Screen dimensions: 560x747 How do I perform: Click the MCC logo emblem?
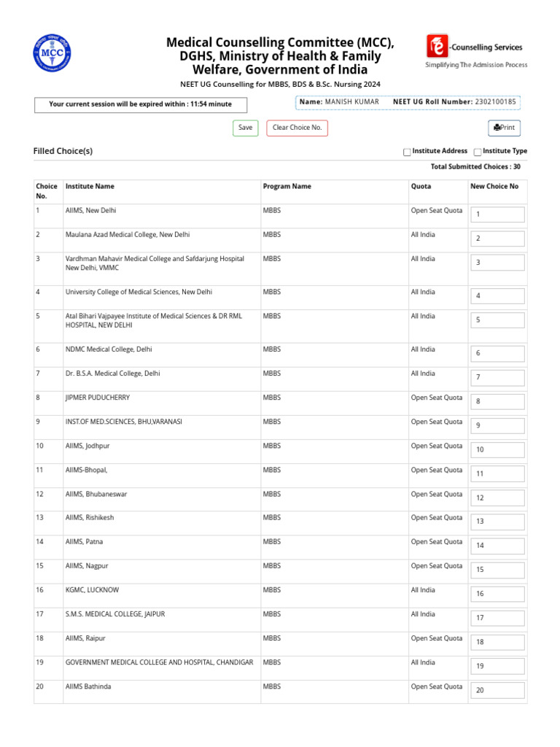52,52
